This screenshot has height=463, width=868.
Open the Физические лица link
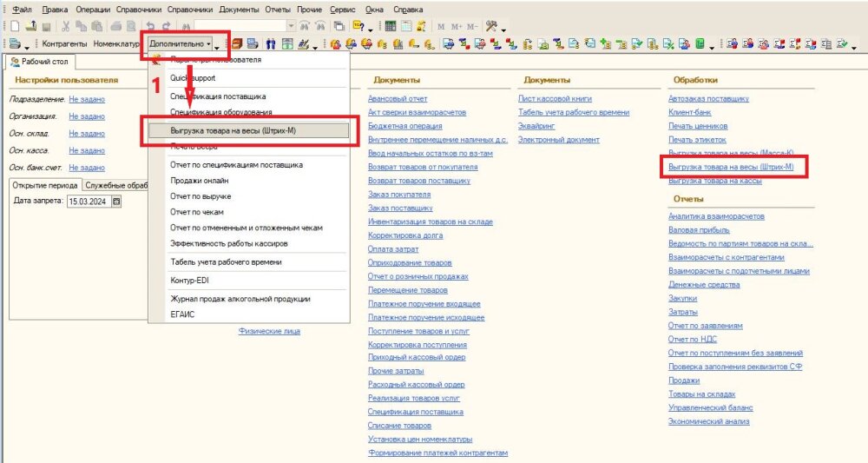coord(269,331)
